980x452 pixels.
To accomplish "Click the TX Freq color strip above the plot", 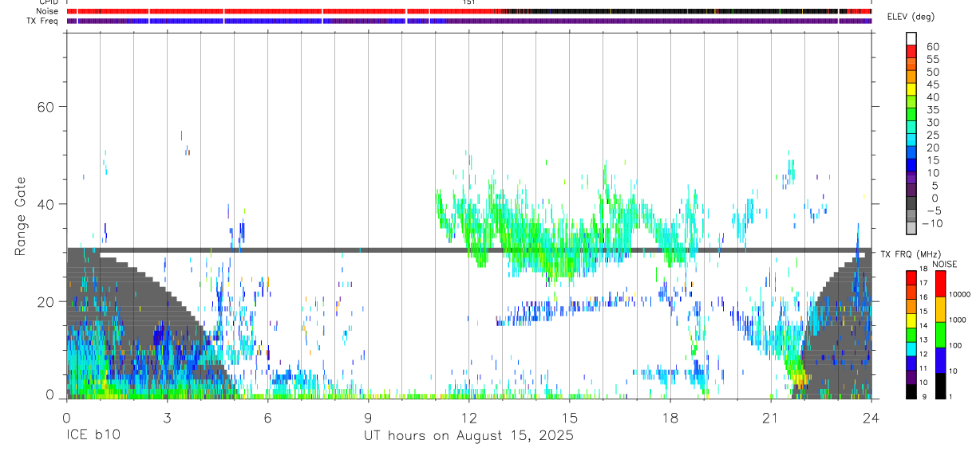I will (468, 21).
